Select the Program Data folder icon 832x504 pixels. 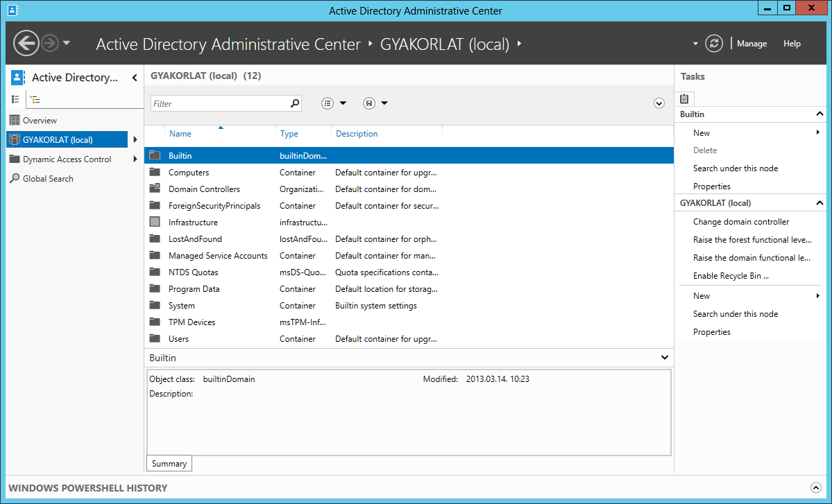coord(155,289)
